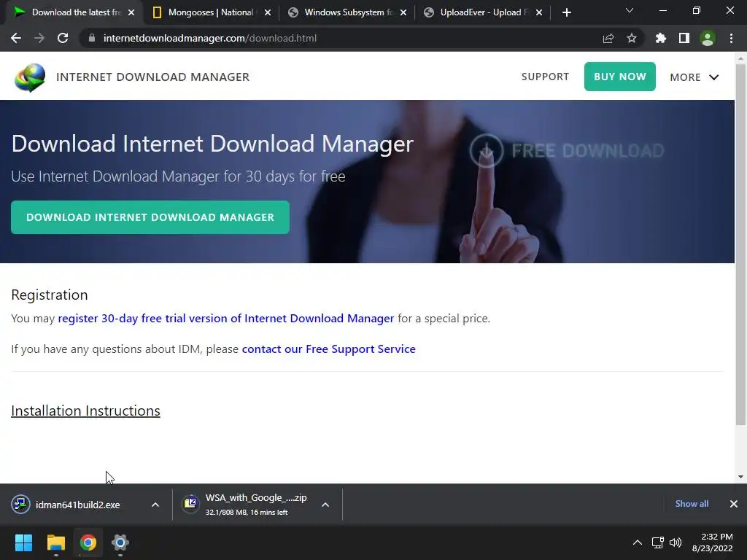Open File Explorer from taskbar

pos(56,542)
